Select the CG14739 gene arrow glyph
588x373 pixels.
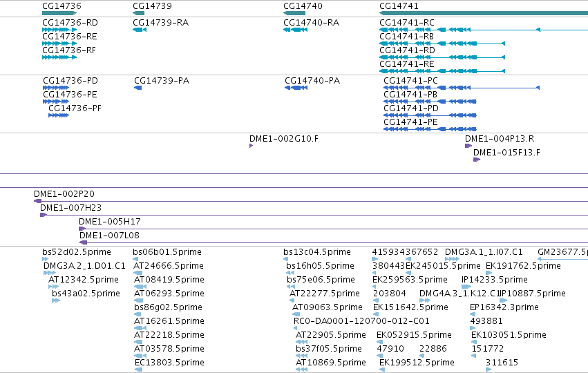pyautogui.click(x=138, y=13)
